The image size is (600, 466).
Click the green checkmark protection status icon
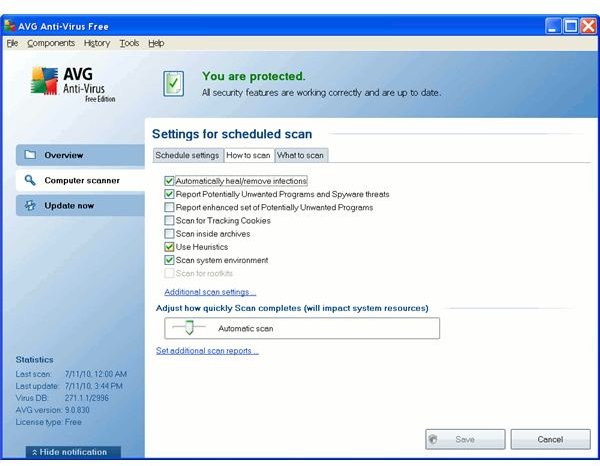pyautogui.click(x=173, y=83)
